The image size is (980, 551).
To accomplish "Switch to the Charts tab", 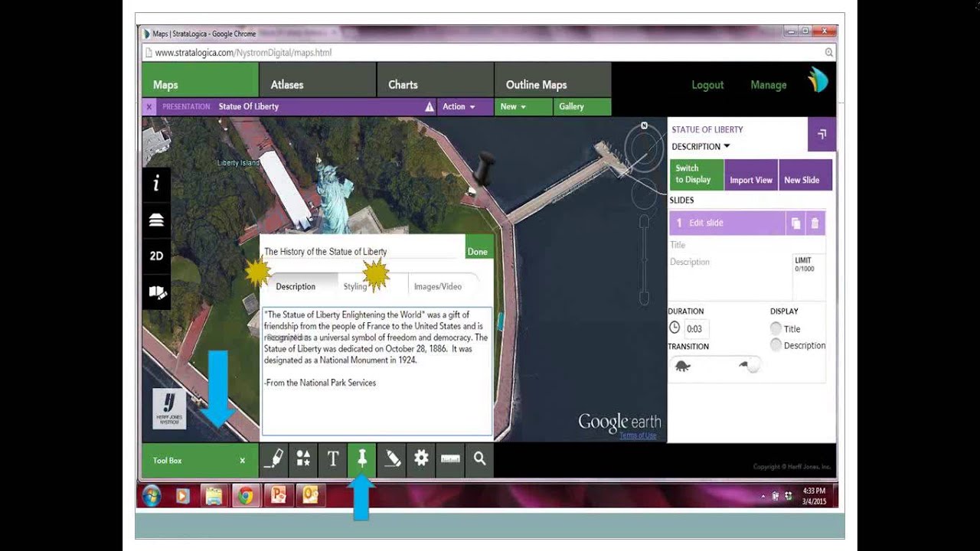I will point(435,80).
